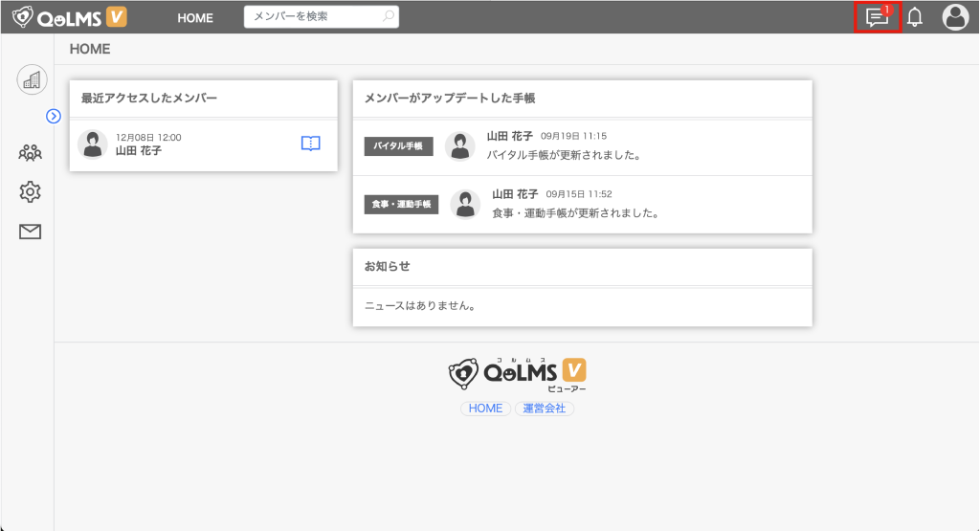Image resolution: width=980 pixels, height=531 pixels.
Task: Click the search magnifier icon
Action: point(388,17)
